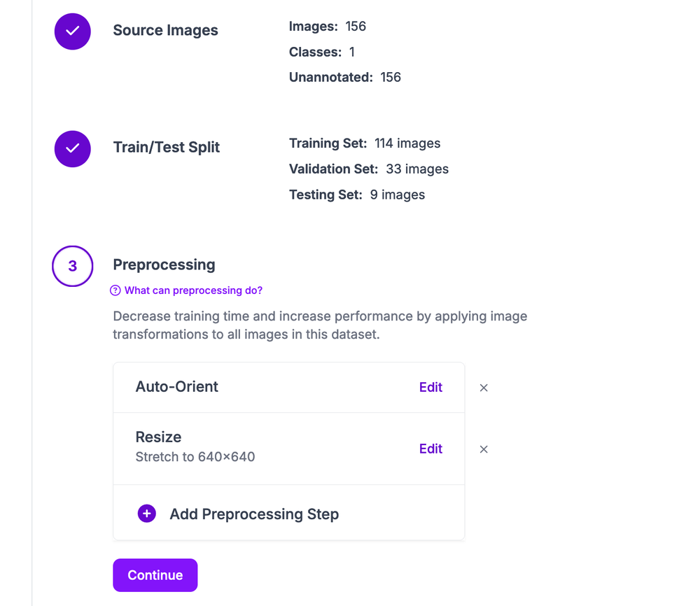The image size is (700, 606).
Task: Click the 'Add Preprocessing Step' label
Action: click(254, 514)
